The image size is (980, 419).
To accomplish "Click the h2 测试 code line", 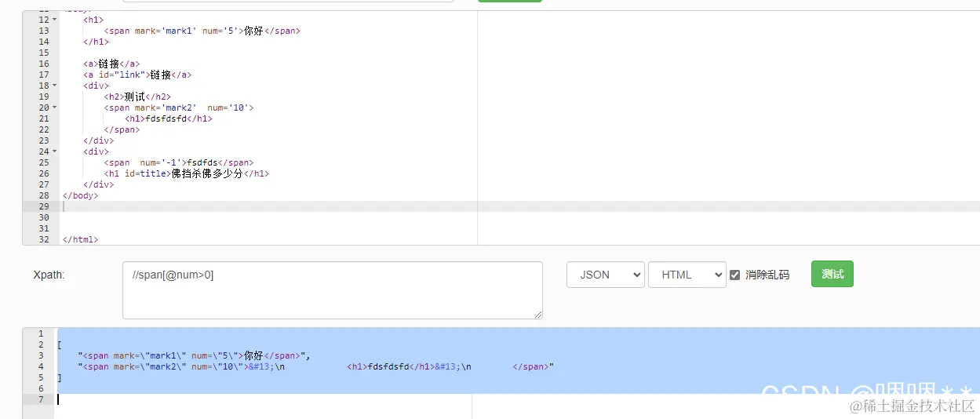I will 137,97.
